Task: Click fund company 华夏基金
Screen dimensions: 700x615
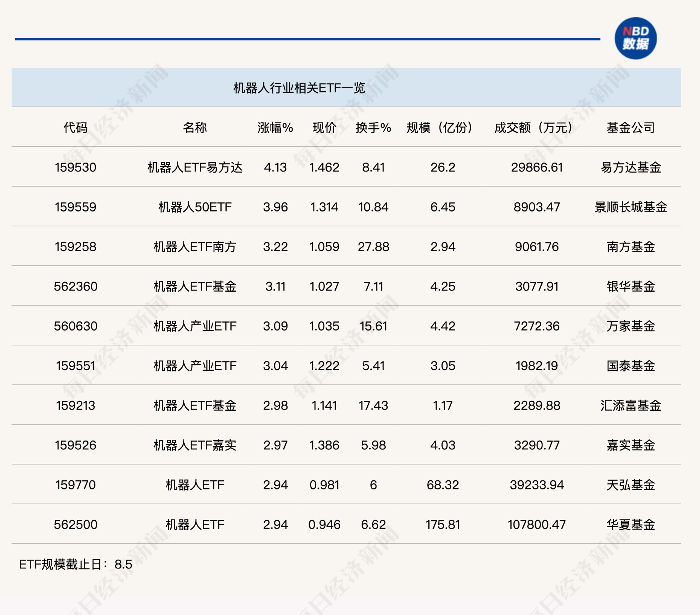Action: [631, 525]
